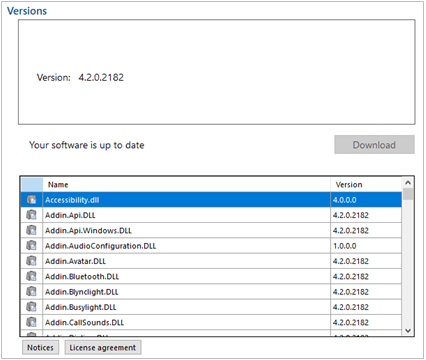Sort by the Name column header
426x360 pixels.
(187, 184)
